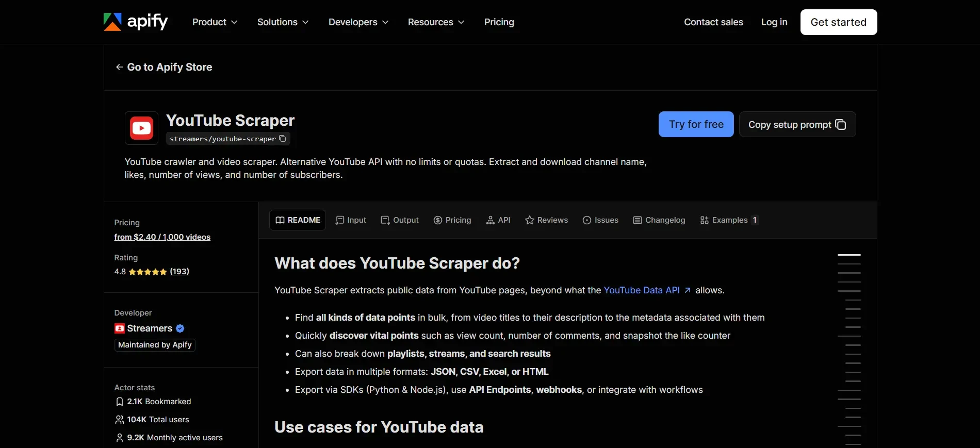Click the Actor stats label
The width and height of the screenshot is (980, 448).
(x=135, y=388)
